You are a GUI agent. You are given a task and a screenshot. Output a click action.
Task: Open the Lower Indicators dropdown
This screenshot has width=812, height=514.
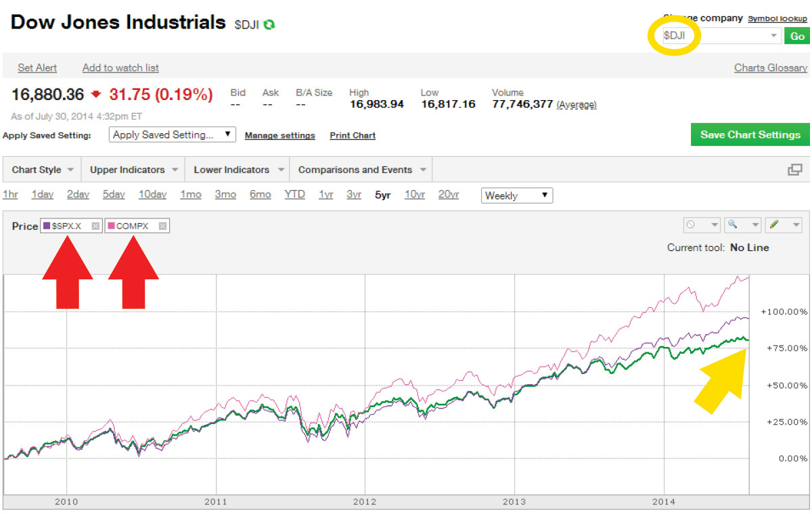tap(238, 170)
